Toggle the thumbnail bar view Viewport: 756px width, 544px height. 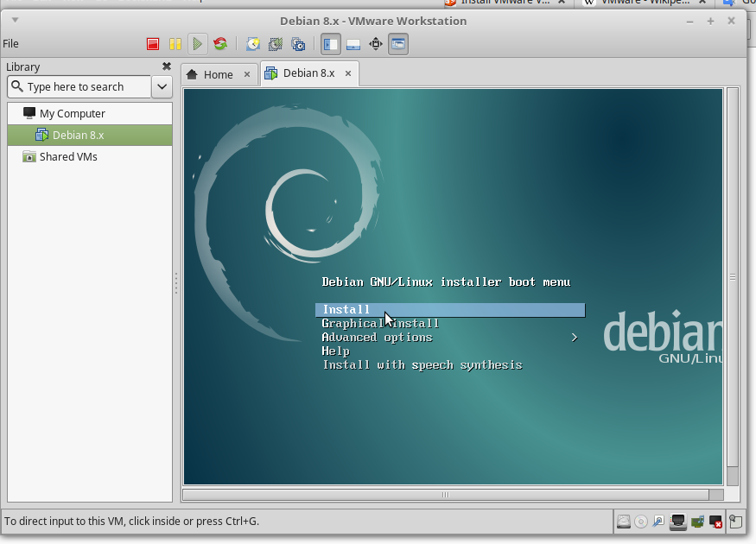click(353, 43)
